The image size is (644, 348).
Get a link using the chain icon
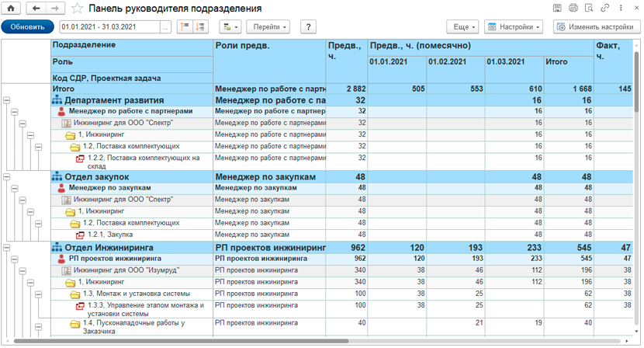[x=605, y=9]
